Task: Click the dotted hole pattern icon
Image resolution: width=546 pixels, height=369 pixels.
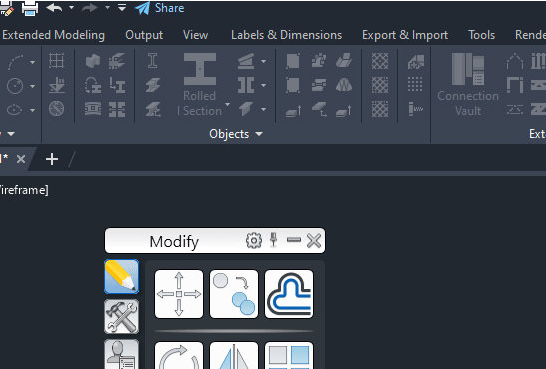Action: (415, 84)
